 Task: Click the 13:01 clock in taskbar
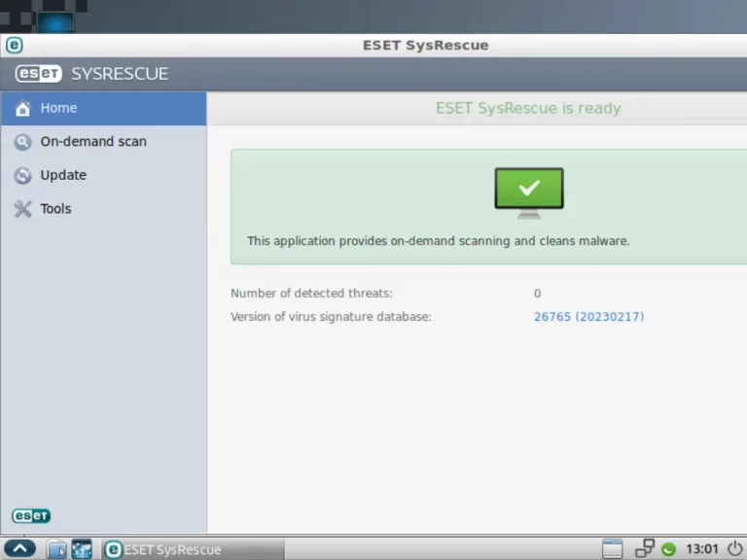pyautogui.click(x=701, y=549)
